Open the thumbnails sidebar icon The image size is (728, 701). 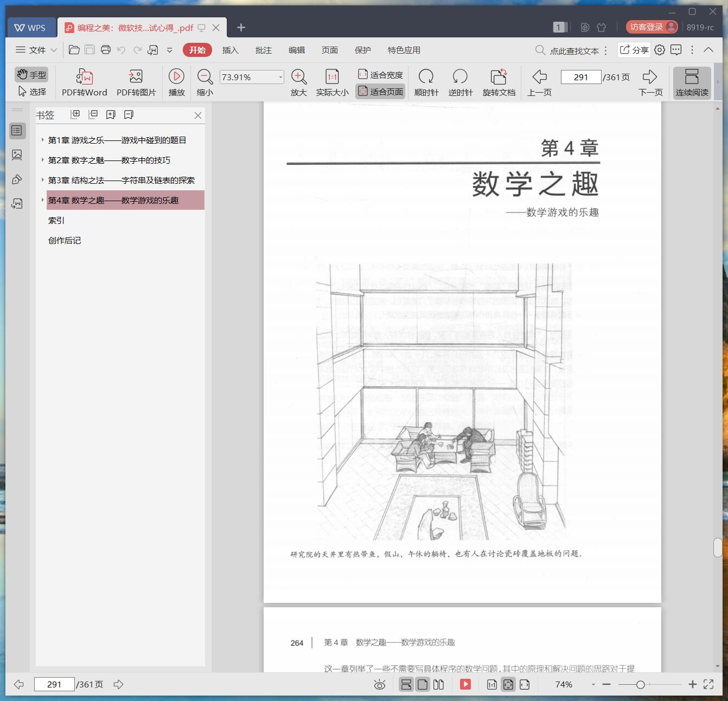(x=17, y=155)
